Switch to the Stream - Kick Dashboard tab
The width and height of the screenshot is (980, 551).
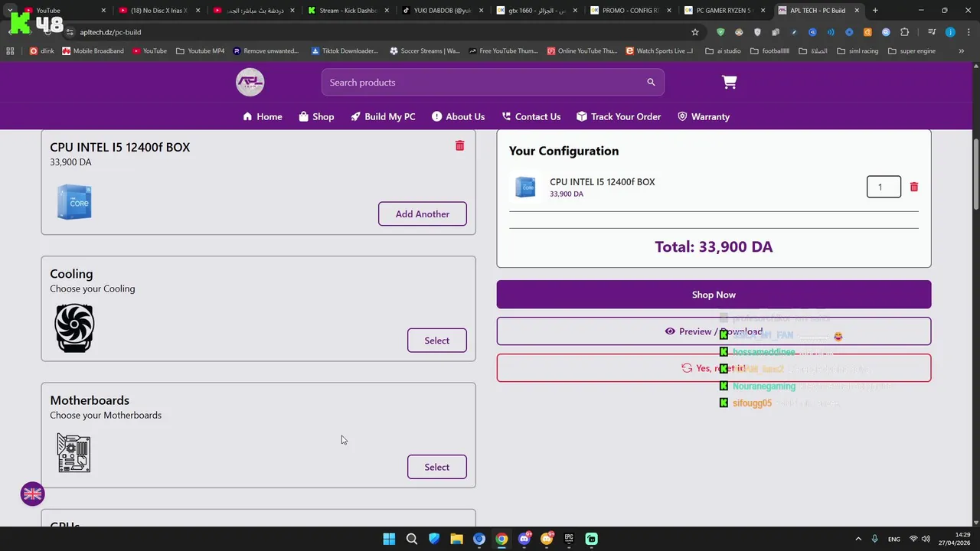(x=348, y=11)
